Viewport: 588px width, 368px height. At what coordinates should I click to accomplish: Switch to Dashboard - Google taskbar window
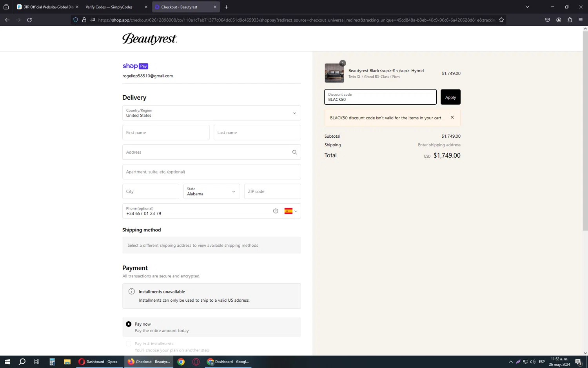[x=228, y=362]
